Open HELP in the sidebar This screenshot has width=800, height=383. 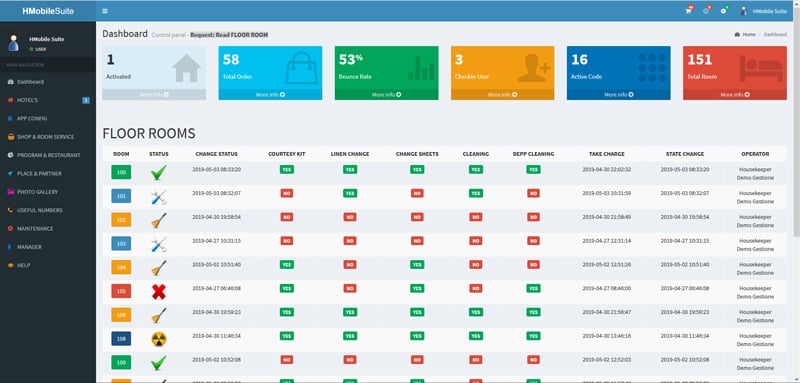(47, 265)
